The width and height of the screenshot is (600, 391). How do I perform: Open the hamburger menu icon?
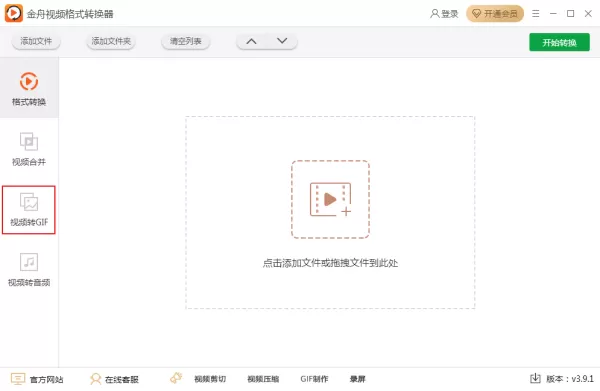[536, 14]
